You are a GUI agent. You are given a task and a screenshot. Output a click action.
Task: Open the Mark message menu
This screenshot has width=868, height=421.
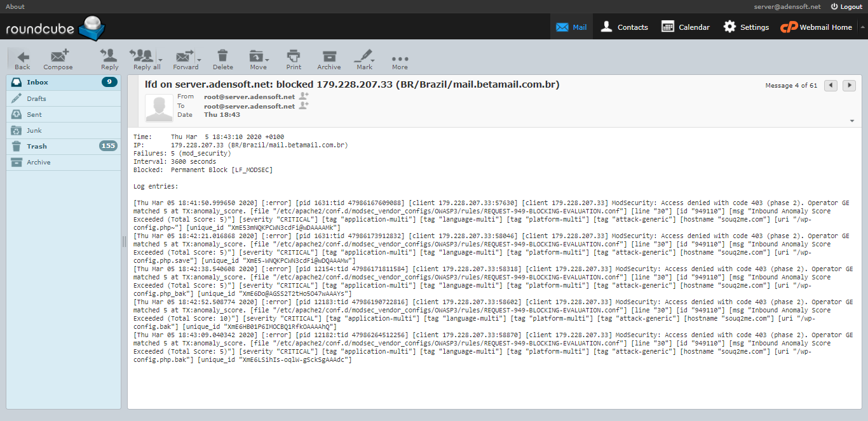[x=365, y=59]
